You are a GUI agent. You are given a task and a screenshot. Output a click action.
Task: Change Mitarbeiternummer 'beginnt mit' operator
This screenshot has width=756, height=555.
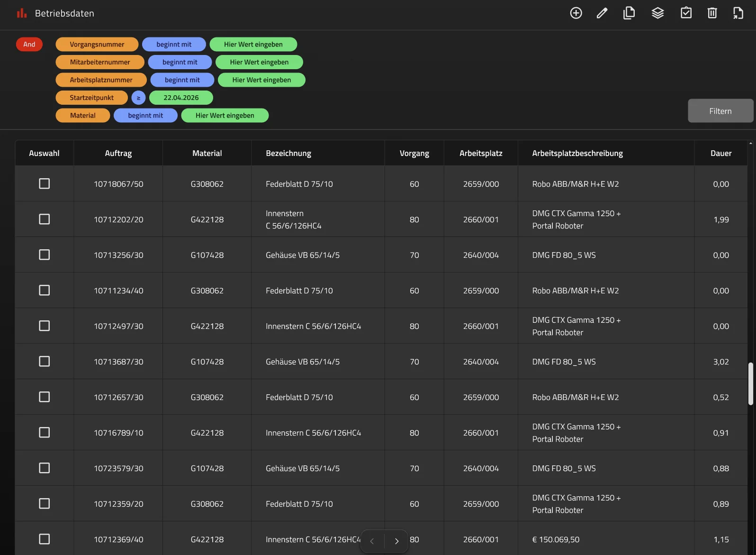pos(180,62)
